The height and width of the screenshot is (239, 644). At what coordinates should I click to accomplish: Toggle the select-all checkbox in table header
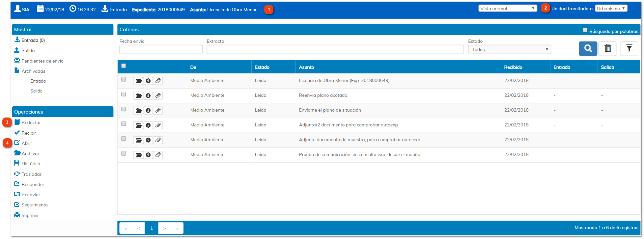pos(124,66)
